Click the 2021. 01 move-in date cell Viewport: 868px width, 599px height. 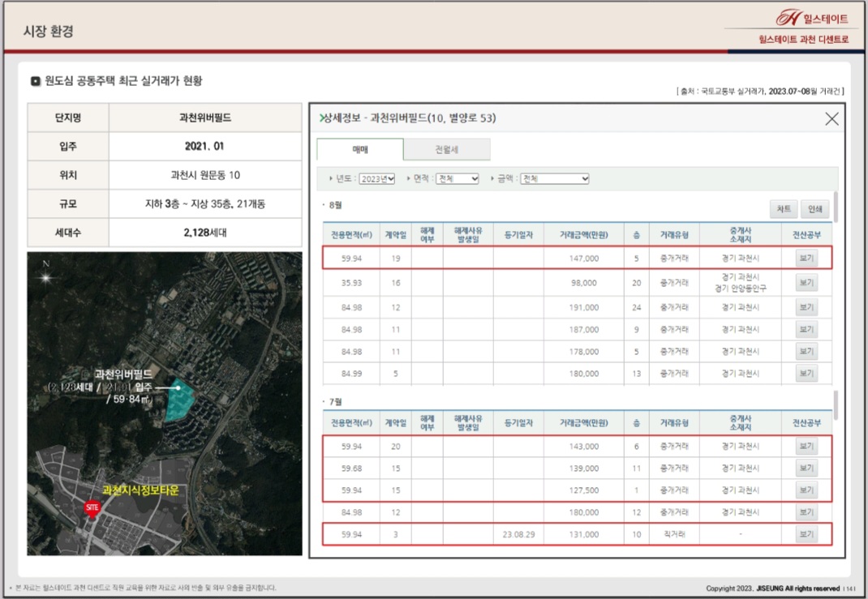pos(204,146)
